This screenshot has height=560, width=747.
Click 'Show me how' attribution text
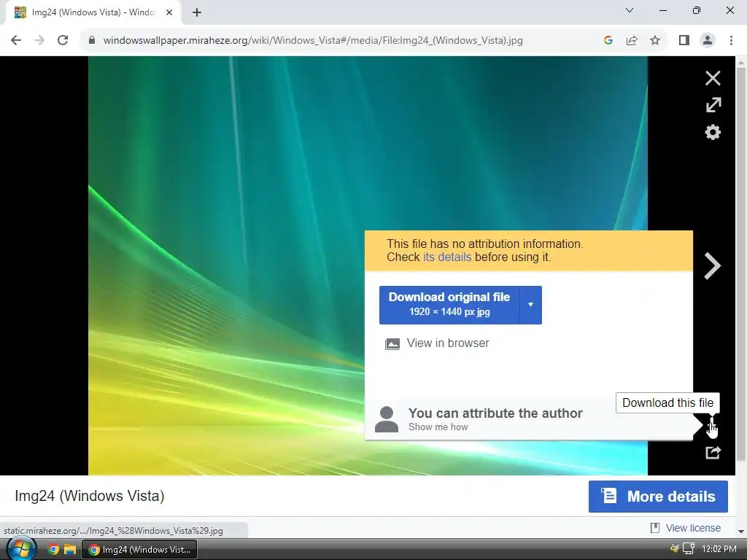pos(438,427)
